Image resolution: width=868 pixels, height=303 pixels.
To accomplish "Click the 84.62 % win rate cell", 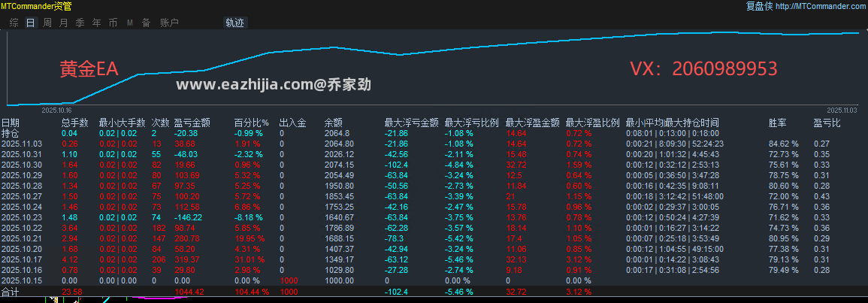I will pyautogui.click(x=784, y=144).
